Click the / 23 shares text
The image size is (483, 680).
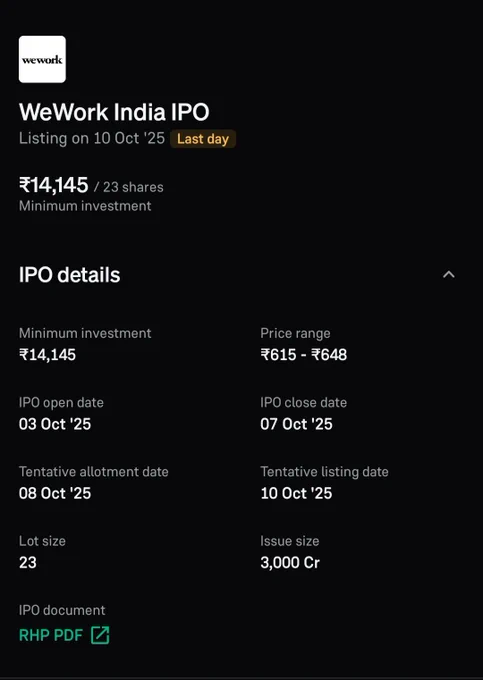(x=129, y=187)
